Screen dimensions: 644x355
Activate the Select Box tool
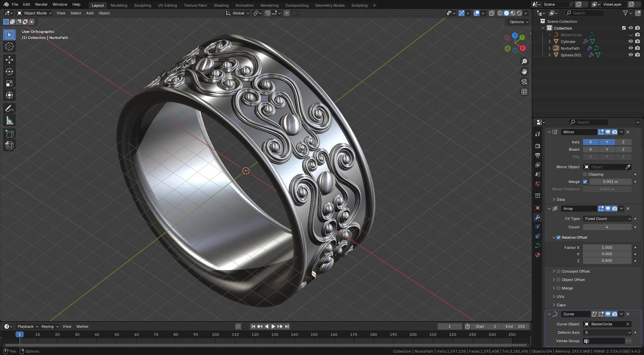coord(9,35)
